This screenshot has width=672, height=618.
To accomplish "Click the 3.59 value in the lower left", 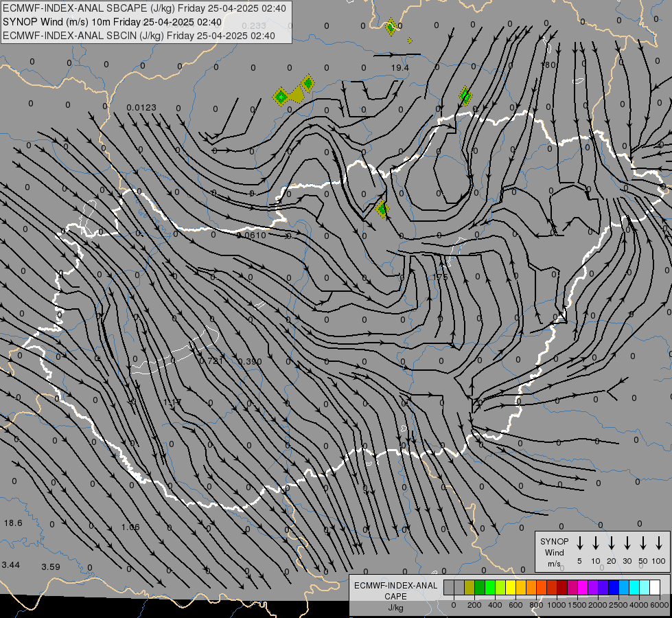I will coord(51,566).
